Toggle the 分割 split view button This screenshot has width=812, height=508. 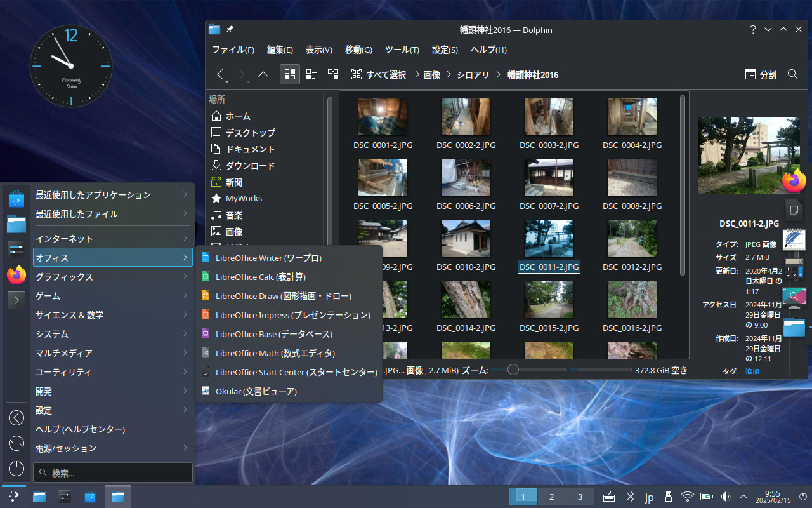tap(761, 74)
